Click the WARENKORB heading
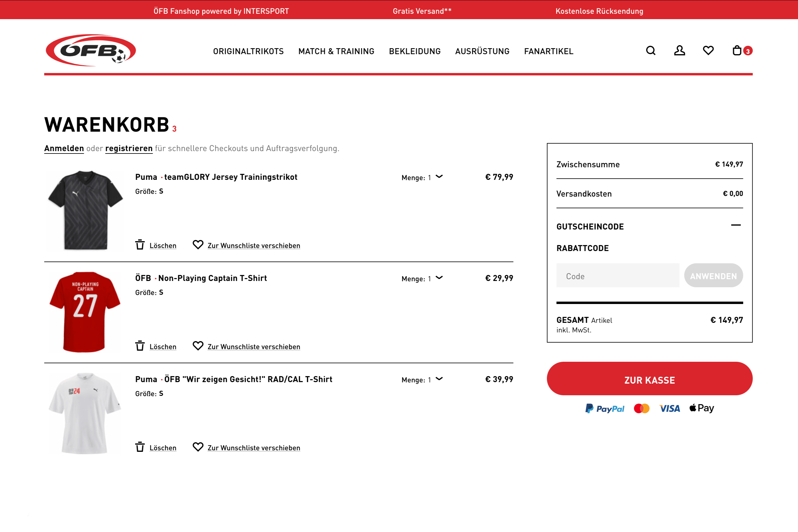Screen dimensions: 798x532 [x=107, y=124]
